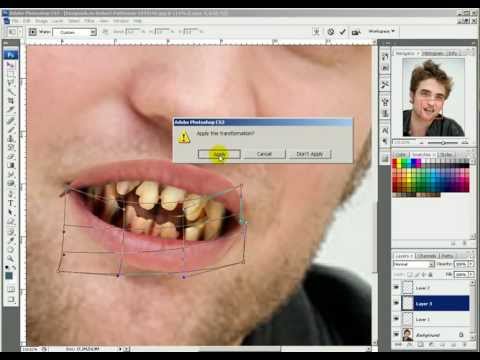Click the commit transform checkmark icon
The width and height of the screenshot is (480, 360).
[343, 32]
